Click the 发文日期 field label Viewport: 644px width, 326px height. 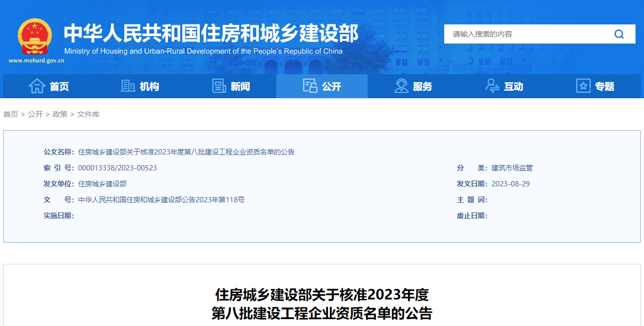pyautogui.click(x=472, y=184)
